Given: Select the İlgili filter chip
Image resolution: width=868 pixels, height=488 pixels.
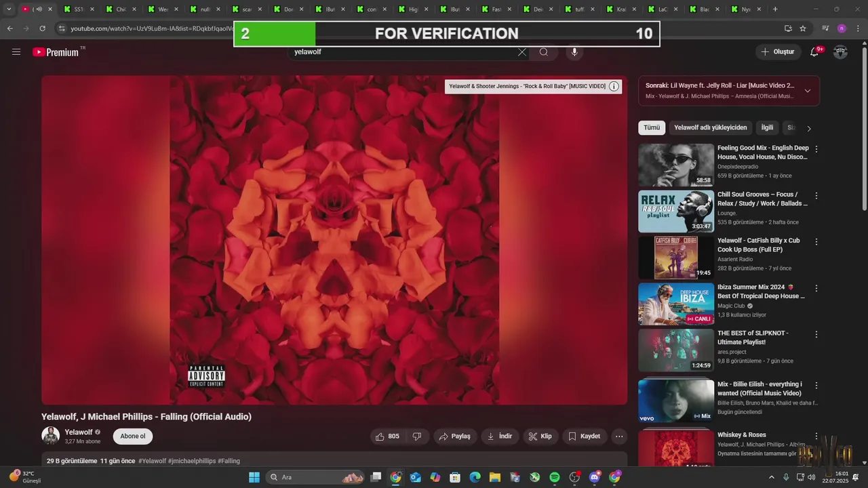Looking at the screenshot, I should [x=767, y=127].
